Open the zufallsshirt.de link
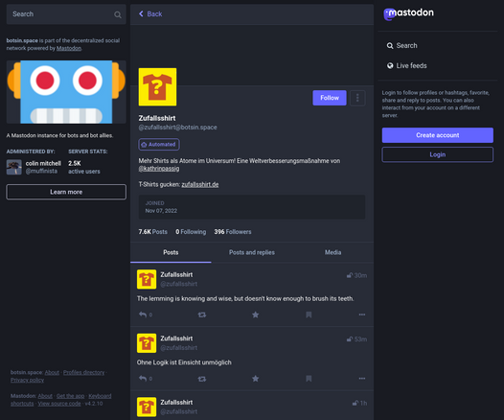Screen dimensions: 504x420 click(200, 185)
